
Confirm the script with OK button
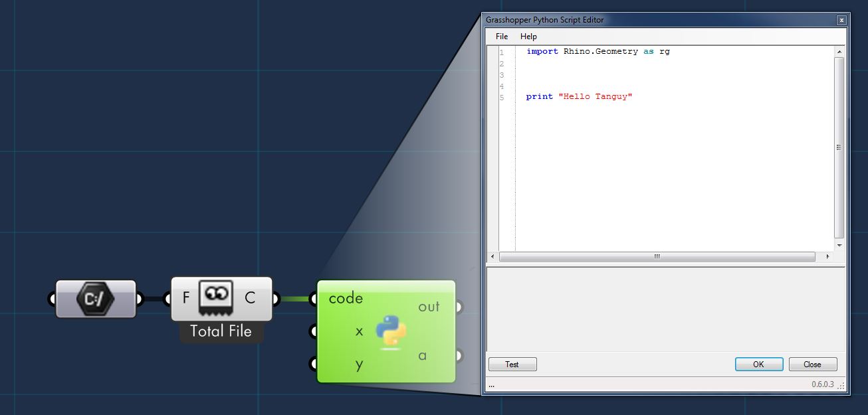[758, 365]
